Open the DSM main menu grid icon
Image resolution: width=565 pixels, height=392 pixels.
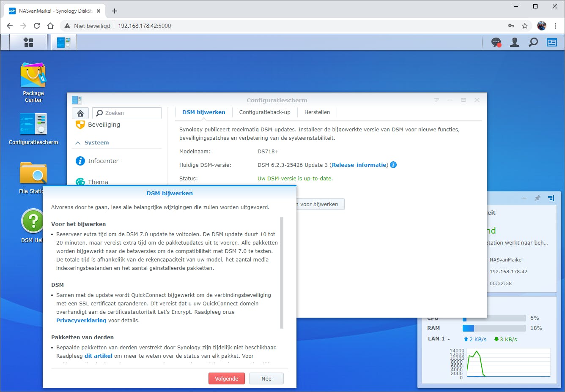click(x=28, y=42)
